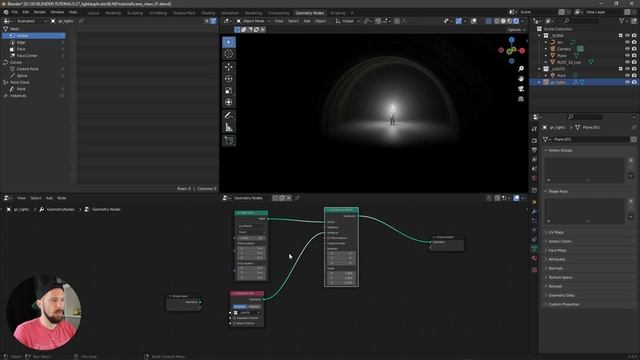Click the viewport zoom magnifier icon
The width and height of the screenshot is (640, 360).
[521, 69]
